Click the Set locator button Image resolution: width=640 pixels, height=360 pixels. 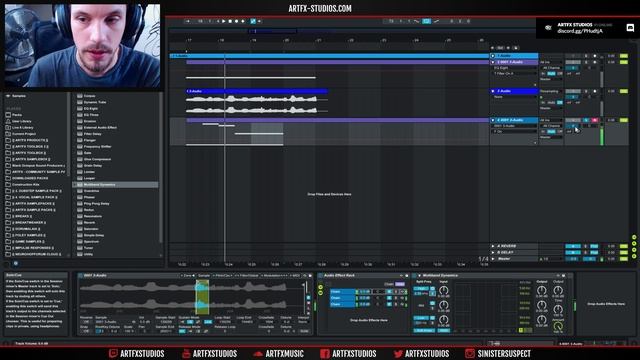(500, 48)
